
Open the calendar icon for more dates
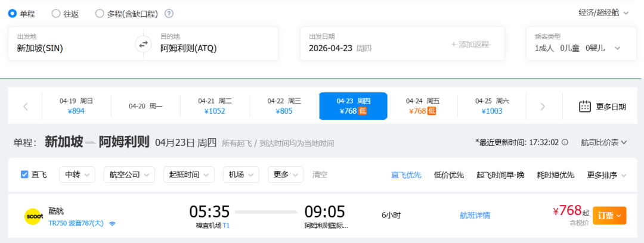tap(585, 107)
